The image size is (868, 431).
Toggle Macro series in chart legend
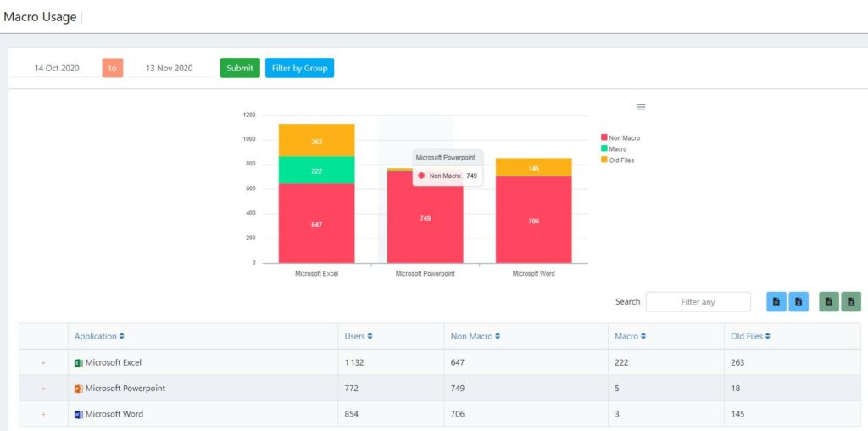614,149
